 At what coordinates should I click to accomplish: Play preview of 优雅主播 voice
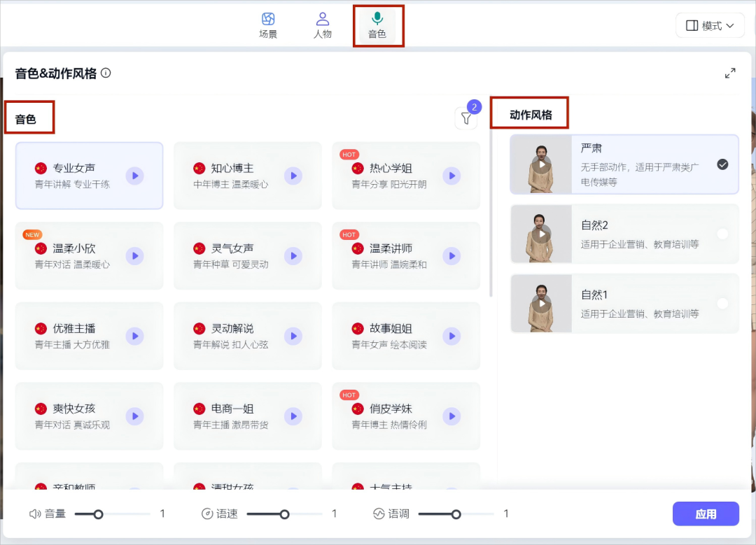pos(135,336)
